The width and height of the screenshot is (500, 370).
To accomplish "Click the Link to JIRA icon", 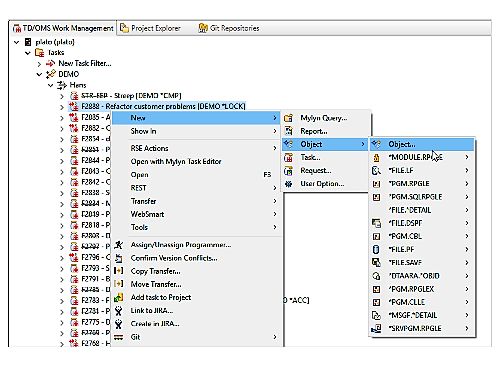I will pos(119,311).
